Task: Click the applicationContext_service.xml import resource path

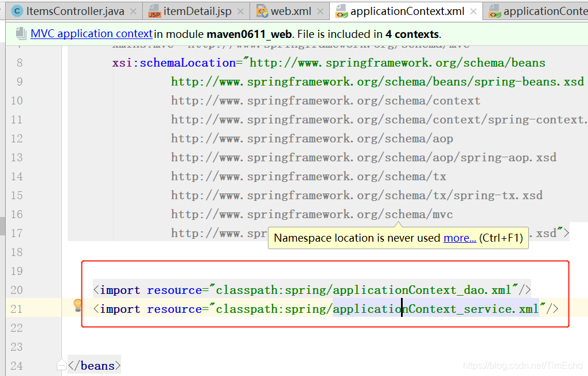Action: click(x=377, y=309)
